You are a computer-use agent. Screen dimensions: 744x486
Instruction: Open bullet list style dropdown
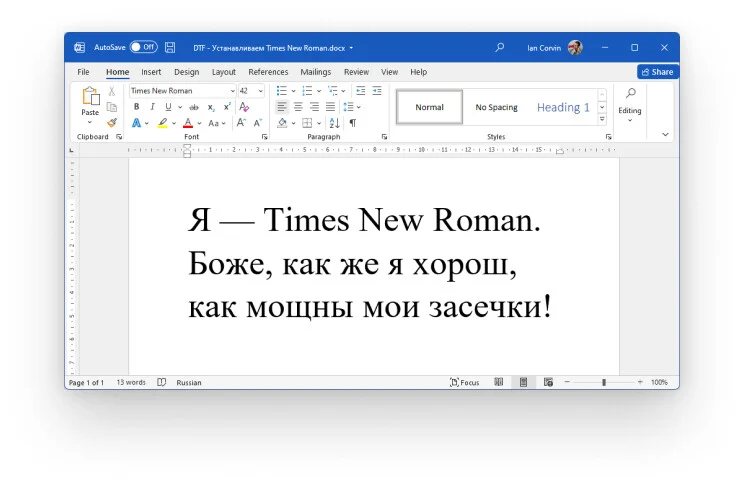pyautogui.click(x=293, y=91)
